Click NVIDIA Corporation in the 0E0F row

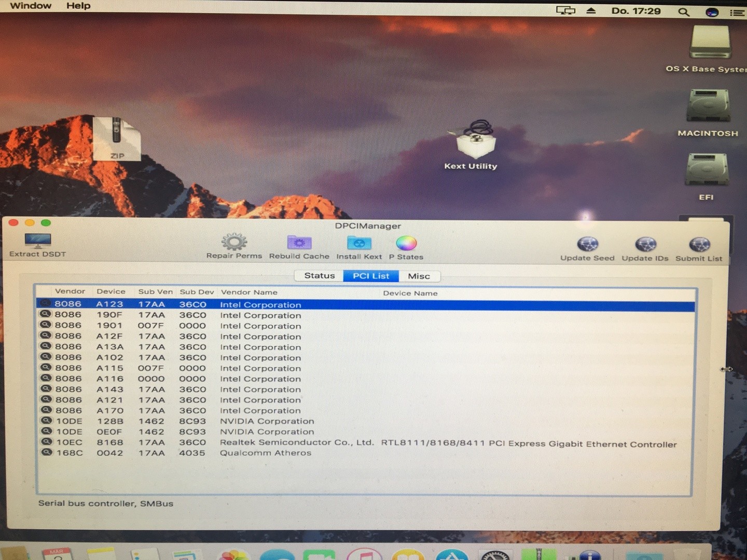pos(267,431)
